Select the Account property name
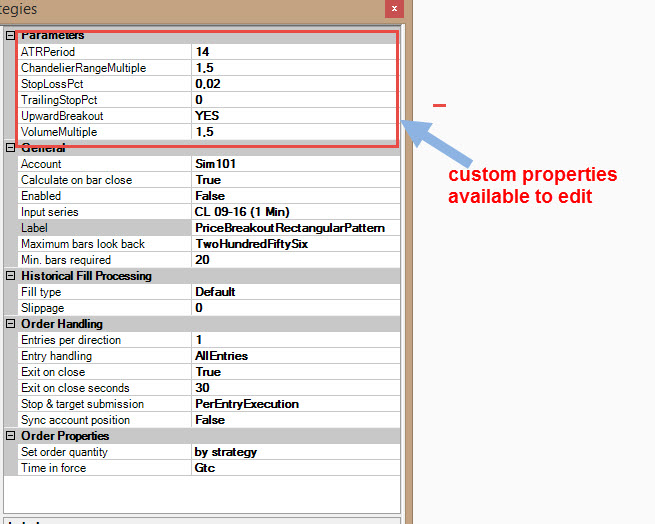The image size is (655, 524). click(41, 164)
